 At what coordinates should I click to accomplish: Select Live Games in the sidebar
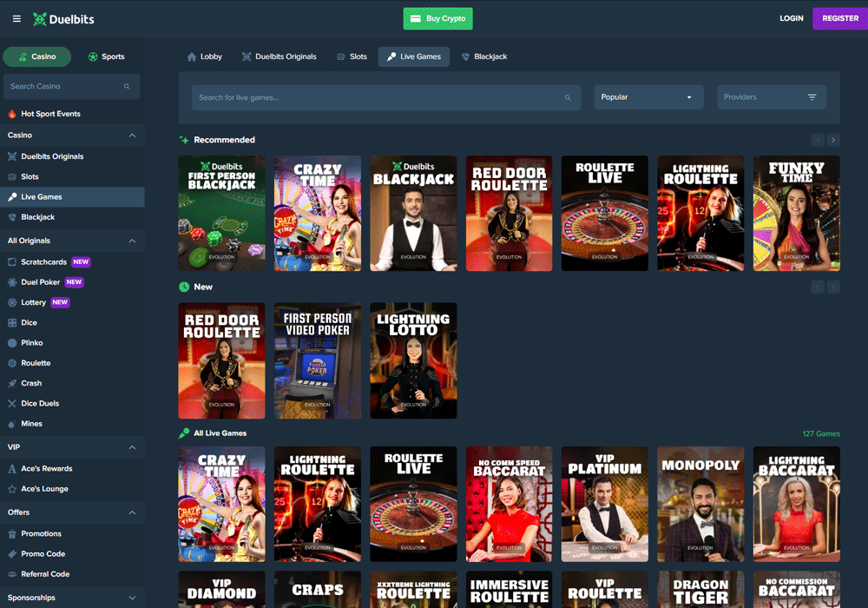[x=73, y=197]
